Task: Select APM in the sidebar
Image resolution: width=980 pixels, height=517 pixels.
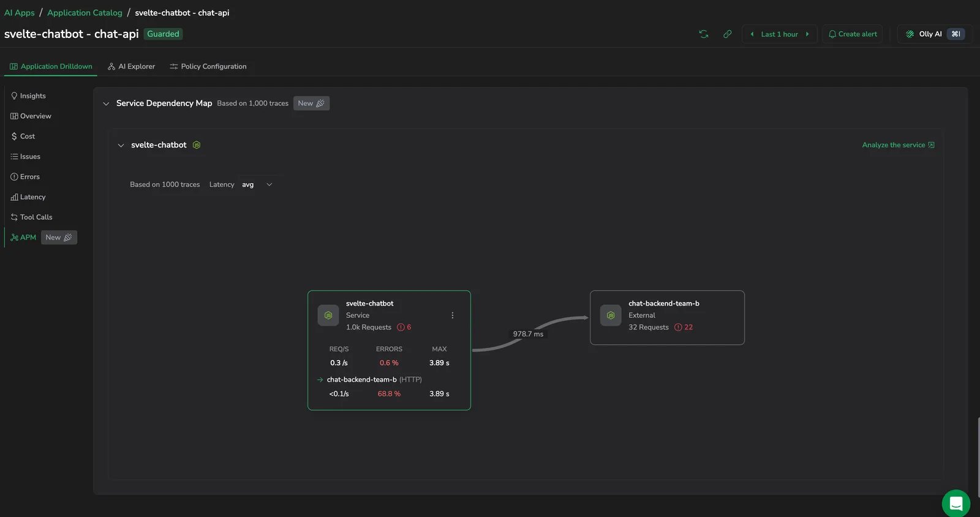Action: click(x=23, y=238)
